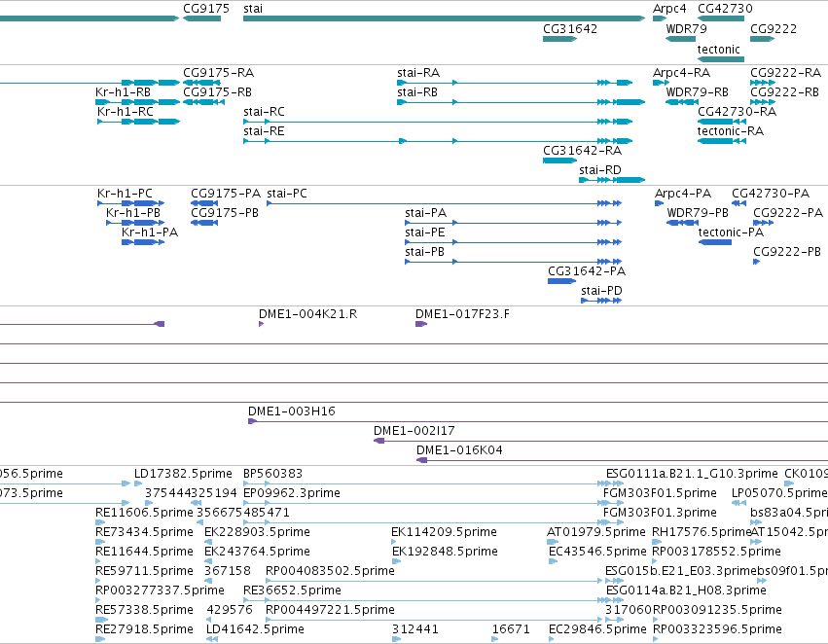Viewport: 828px width, 644px height.
Task: Click BAC clone DME1-003H16
Action: coord(538,421)
